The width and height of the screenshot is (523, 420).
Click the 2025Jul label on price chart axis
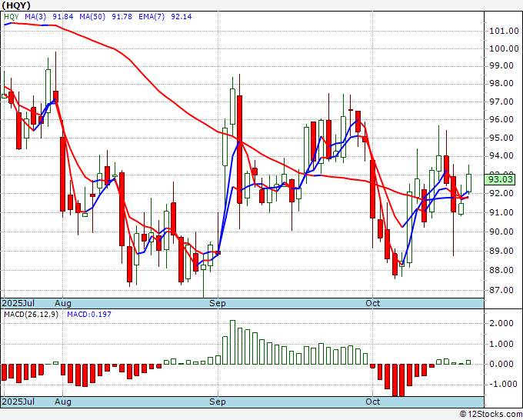(x=18, y=303)
